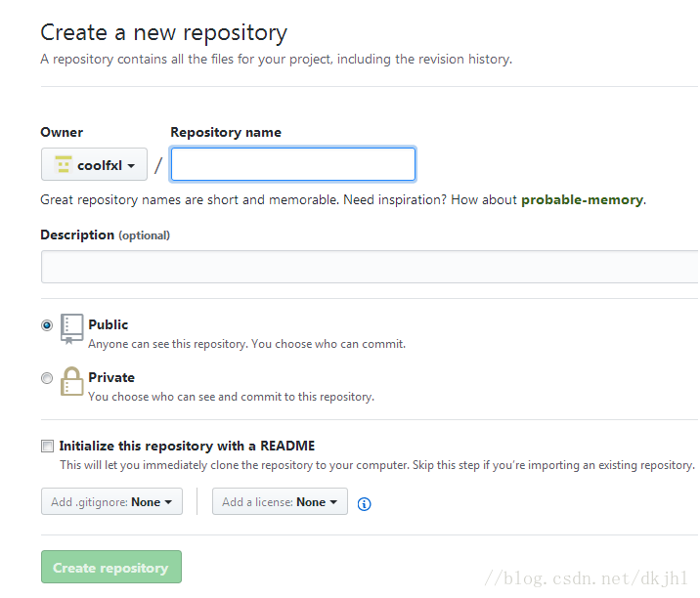Click the Private repository lock icon
Screen dimensions: 700x598
pos(71,381)
